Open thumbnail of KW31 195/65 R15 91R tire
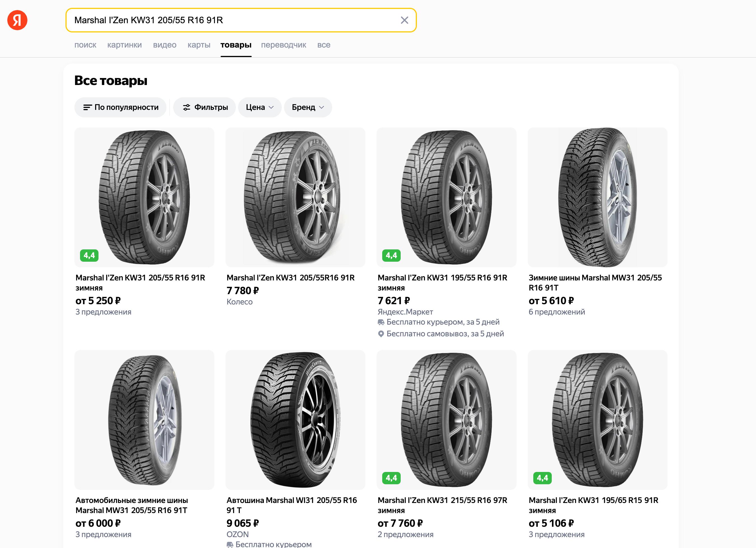This screenshot has width=756, height=548. tap(597, 420)
